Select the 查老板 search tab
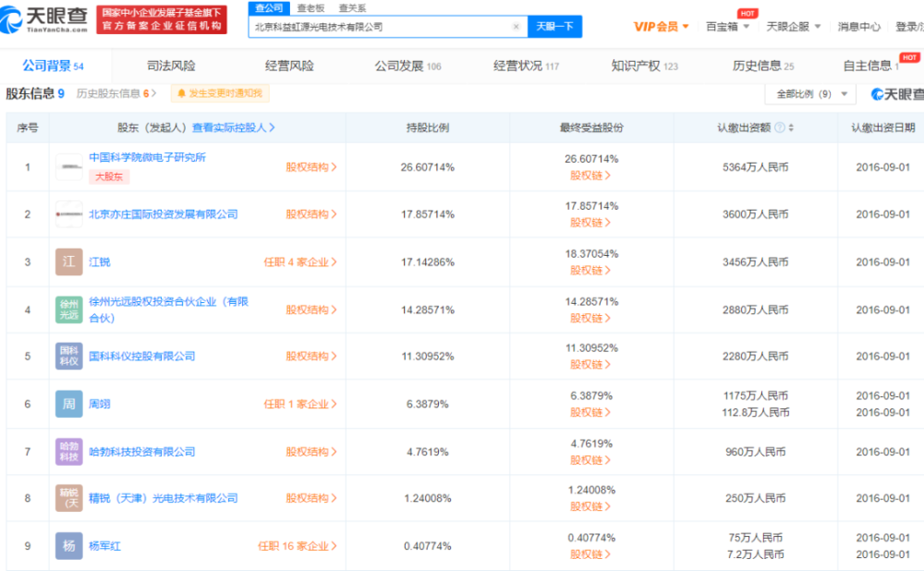Image resolution: width=924 pixels, height=571 pixels. coord(310,7)
